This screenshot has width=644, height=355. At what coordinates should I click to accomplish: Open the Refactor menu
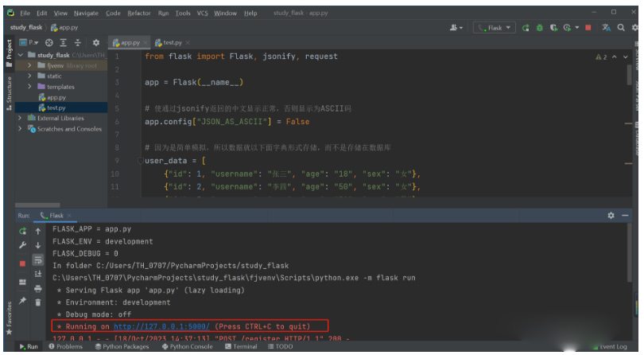coord(139,13)
